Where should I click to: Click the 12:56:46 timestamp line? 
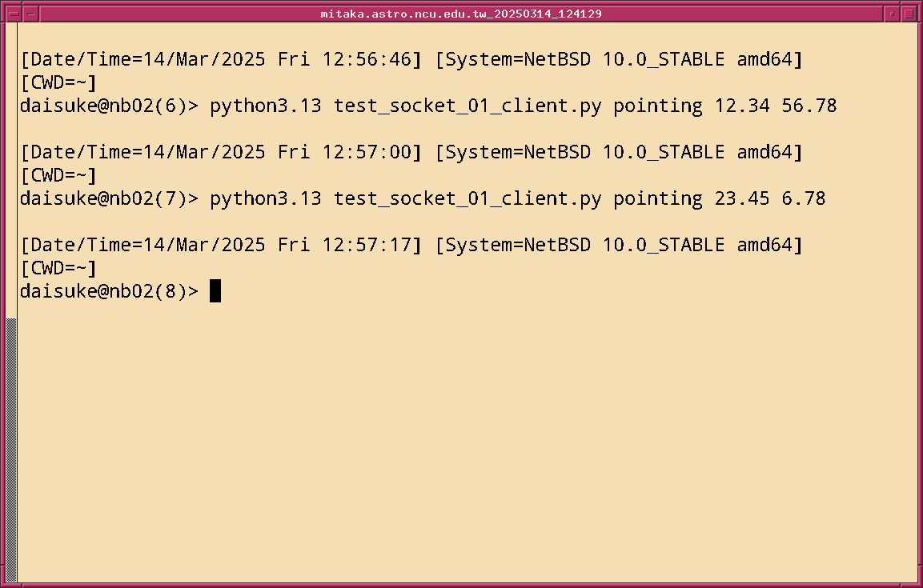(x=411, y=59)
